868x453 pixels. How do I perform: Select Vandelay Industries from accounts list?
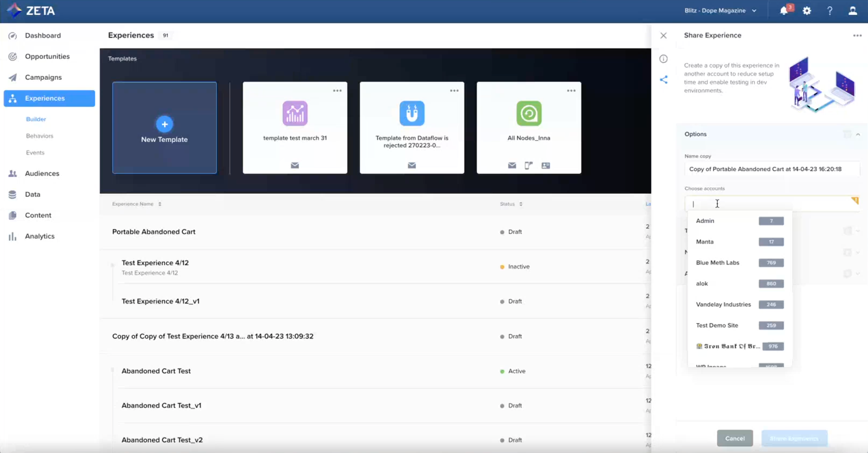(x=723, y=304)
